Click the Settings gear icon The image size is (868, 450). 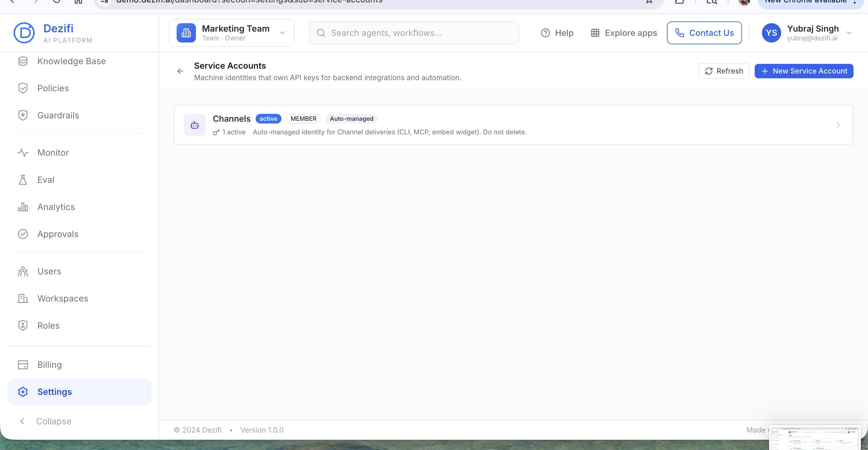(23, 392)
